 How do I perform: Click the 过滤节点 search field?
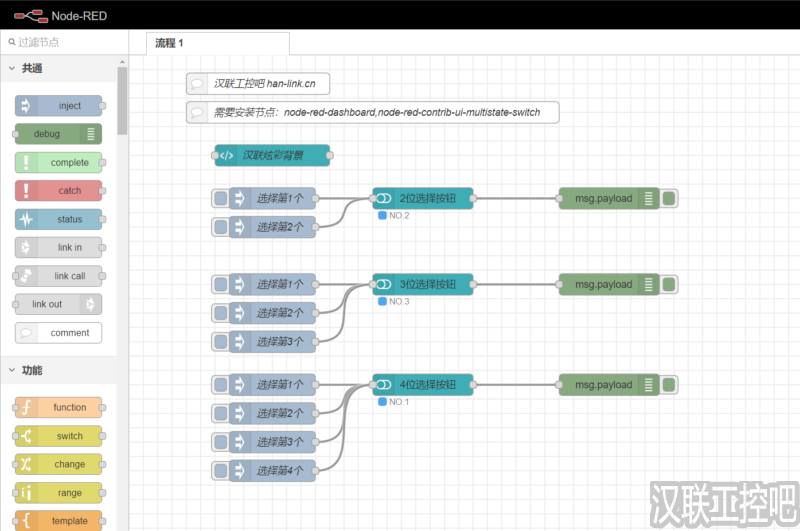pyautogui.click(x=64, y=42)
